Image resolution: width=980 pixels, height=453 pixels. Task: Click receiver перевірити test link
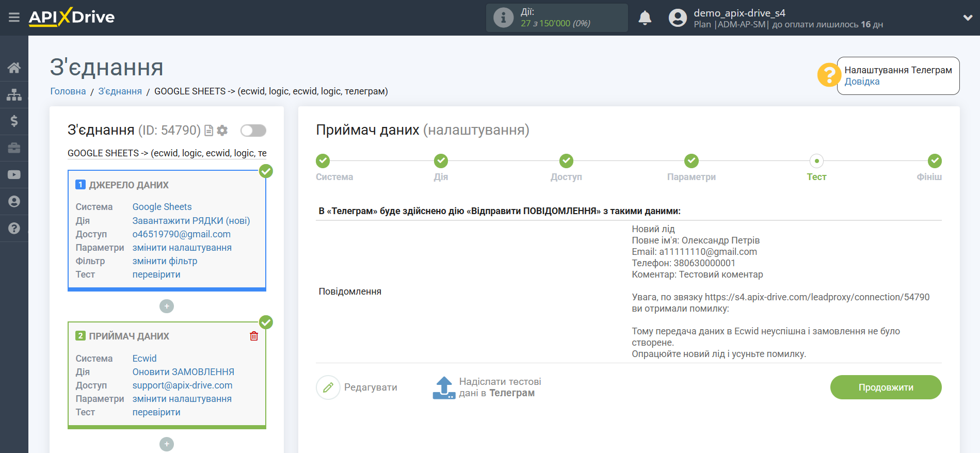coord(156,412)
